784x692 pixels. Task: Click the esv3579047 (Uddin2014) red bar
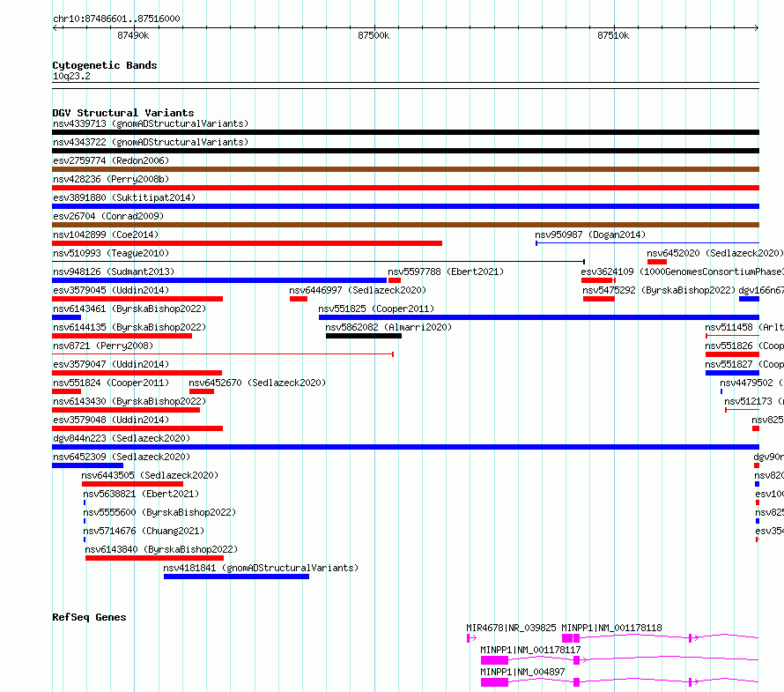pyautogui.click(x=137, y=373)
